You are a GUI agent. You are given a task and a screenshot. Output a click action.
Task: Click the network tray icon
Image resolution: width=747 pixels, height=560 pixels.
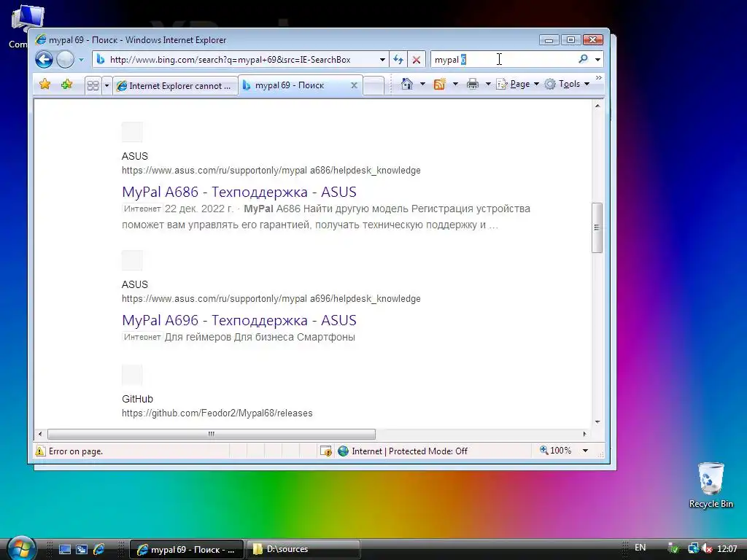(x=693, y=549)
